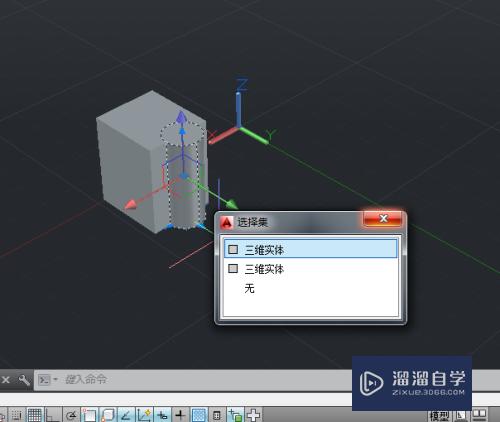The height and width of the screenshot is (422, 500).
Task: Select the non-highlighted 三维实体 entry
Action: pos(311,269)
